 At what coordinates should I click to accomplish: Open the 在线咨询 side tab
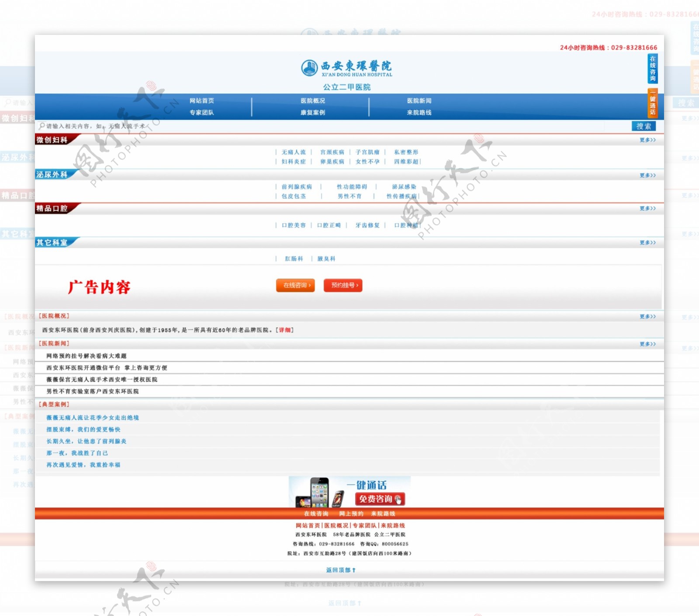[652, 69]
